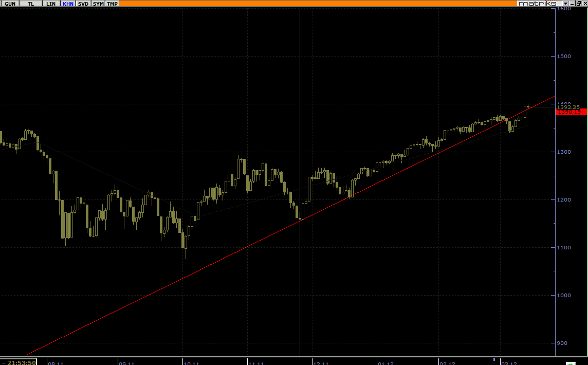Click the 1100 price axis label
The width and height of the screenshot is (588, 365).
pyautogui.click(x=564, y=248)
